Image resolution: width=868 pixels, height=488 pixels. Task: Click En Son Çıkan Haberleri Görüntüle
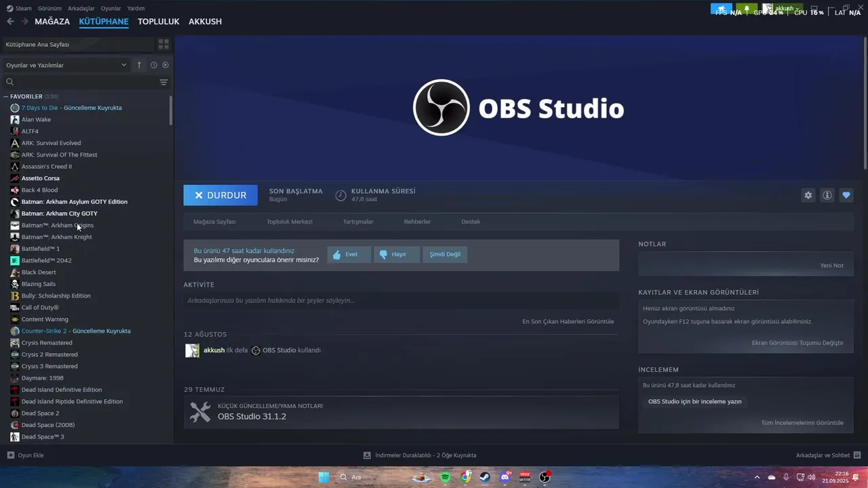tap(568, 321)
